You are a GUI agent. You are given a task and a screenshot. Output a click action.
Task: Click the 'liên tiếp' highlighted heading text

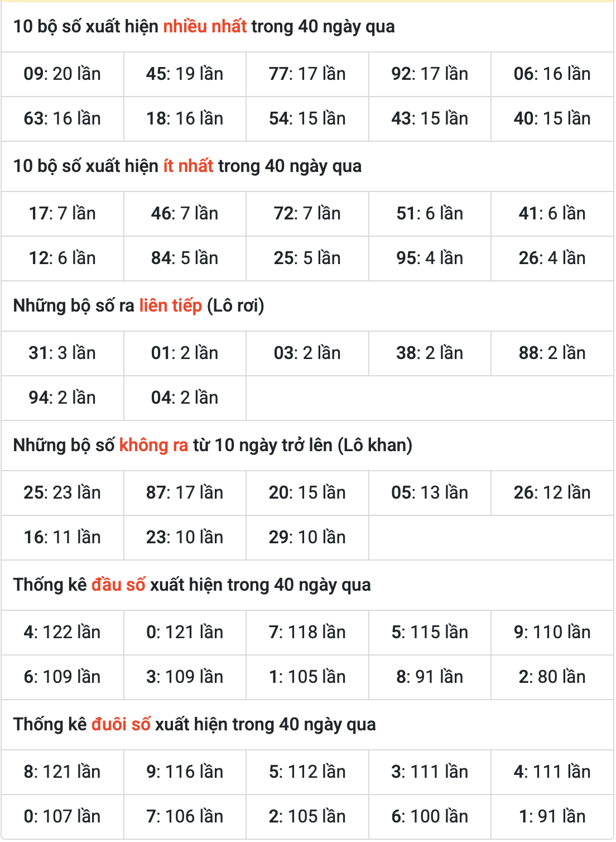(171, 305)
